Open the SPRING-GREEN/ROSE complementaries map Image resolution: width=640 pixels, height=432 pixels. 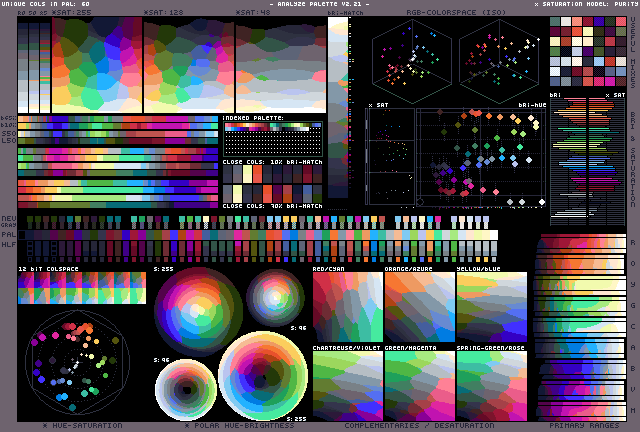point(491,386)
